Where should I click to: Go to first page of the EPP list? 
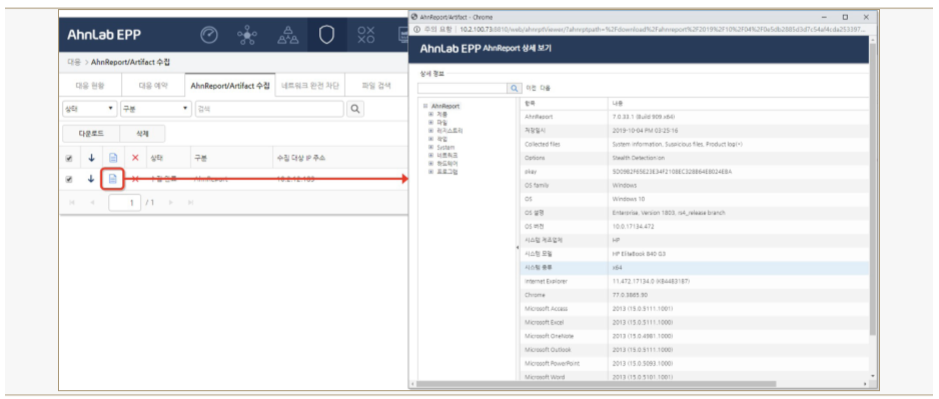click(x=72, y=202)
